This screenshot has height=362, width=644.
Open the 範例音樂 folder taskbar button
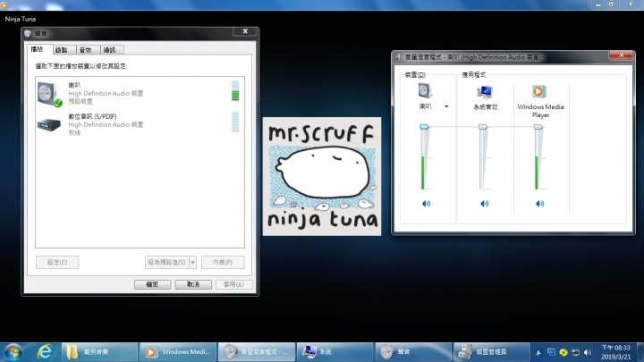pos(99,352)
